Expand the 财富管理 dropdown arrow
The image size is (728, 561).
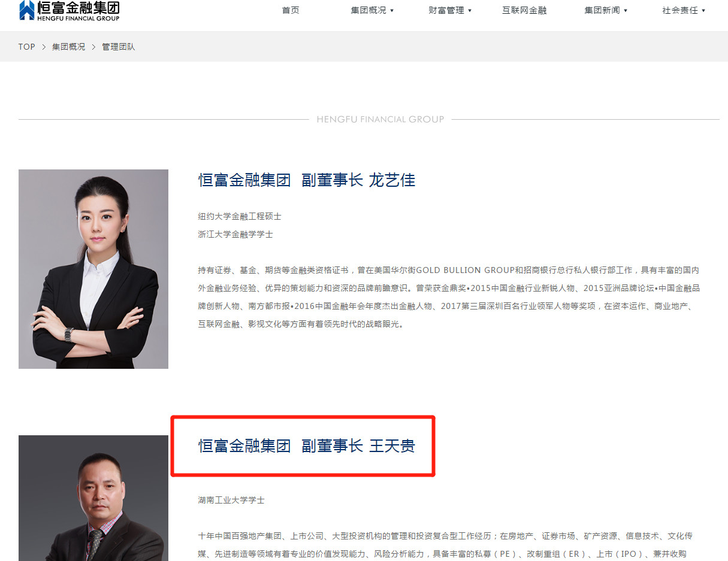click(470, 11)
